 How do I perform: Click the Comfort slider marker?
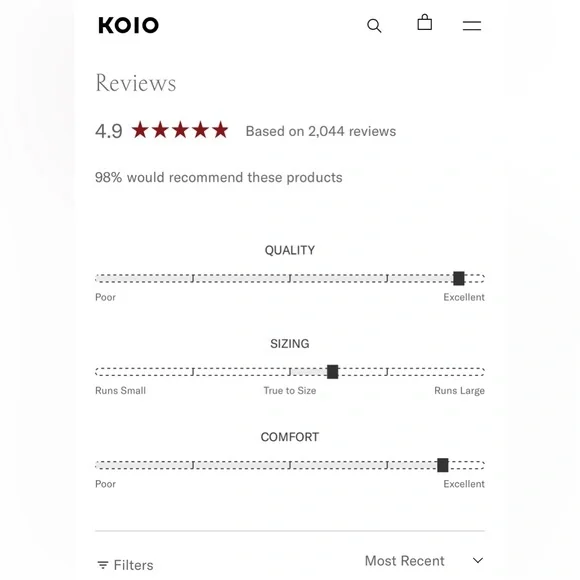click(443, 465)
